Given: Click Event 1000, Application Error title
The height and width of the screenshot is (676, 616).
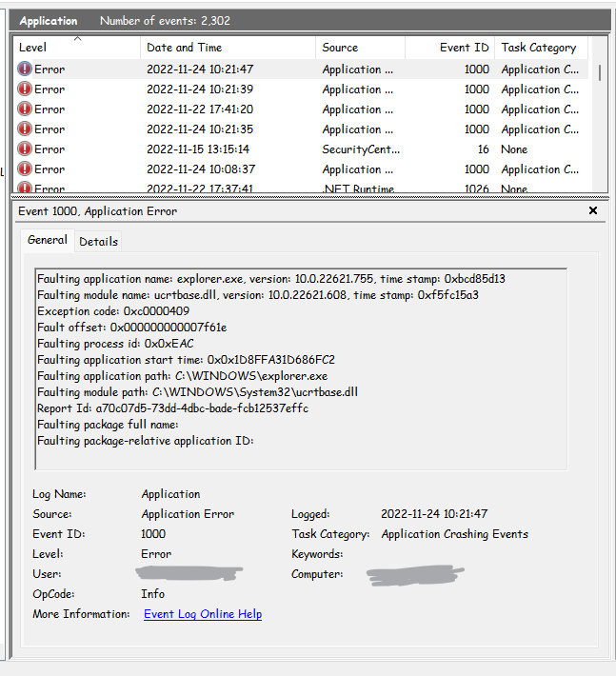Looking at the screenshot, I should point(97,211).
